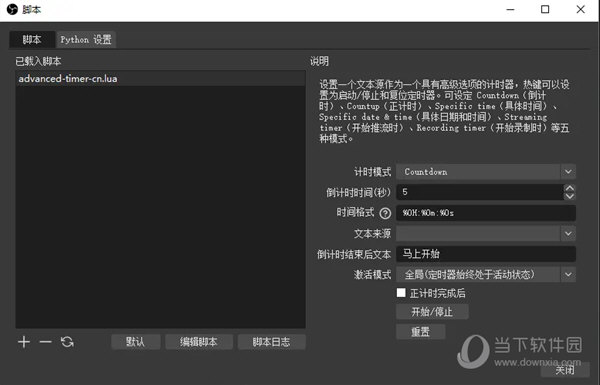600x385 pixels.
Task: Toggle the 正计时完成后 checkbox
Action: [x=401, y=293]
